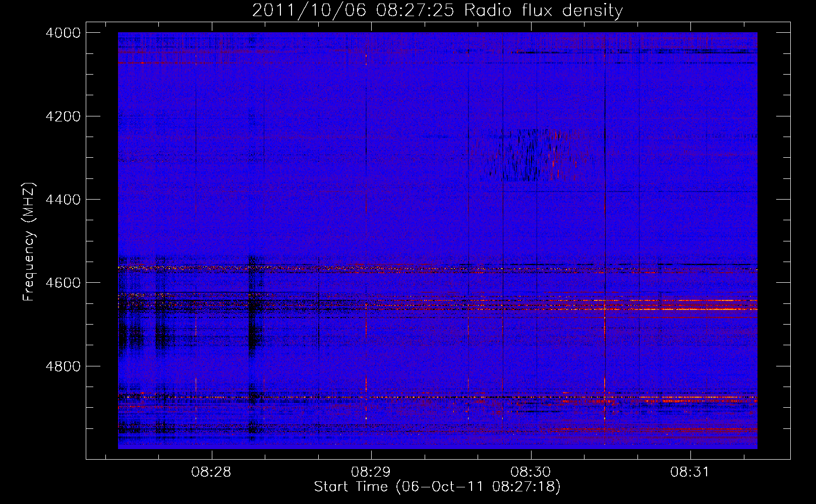
Task: Click the '08:30' time axis label
Action: pos(531,472)
